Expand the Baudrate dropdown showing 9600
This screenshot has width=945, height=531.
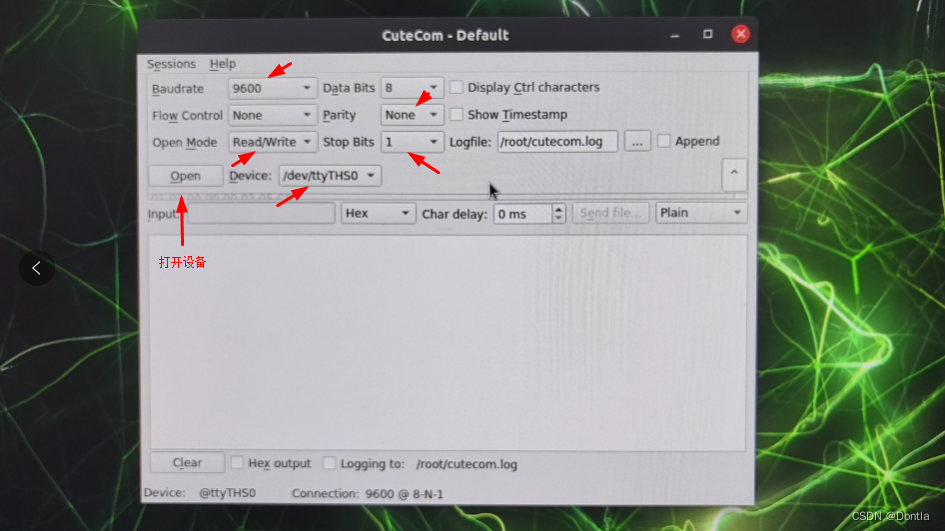tap(272, 89)
